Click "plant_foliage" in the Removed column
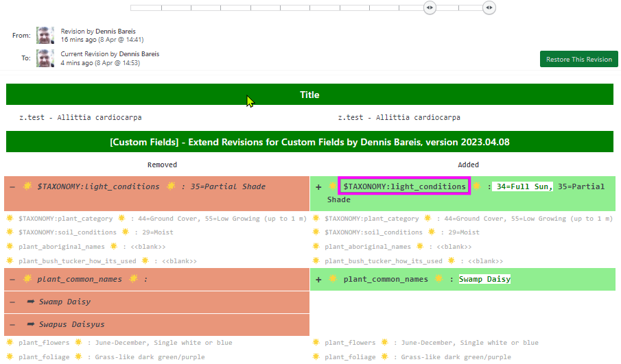The height and width of the screenshot is (364, 621). (43, 357)
